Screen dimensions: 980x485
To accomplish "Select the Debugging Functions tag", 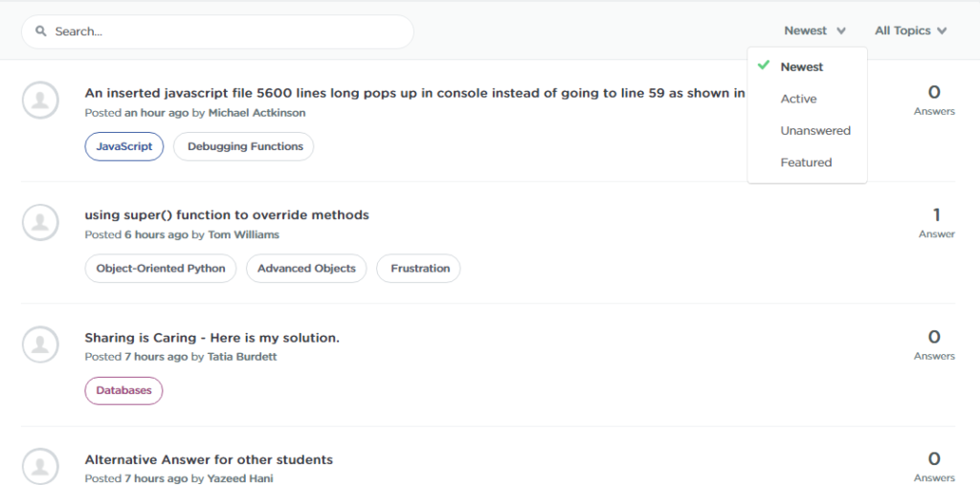I will (x=245, y=146).
